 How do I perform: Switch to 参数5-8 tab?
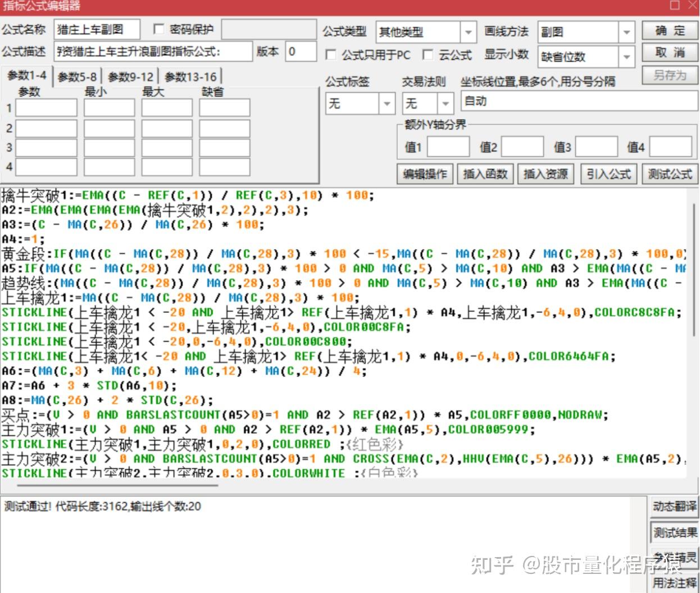click(x=78, y=77)
